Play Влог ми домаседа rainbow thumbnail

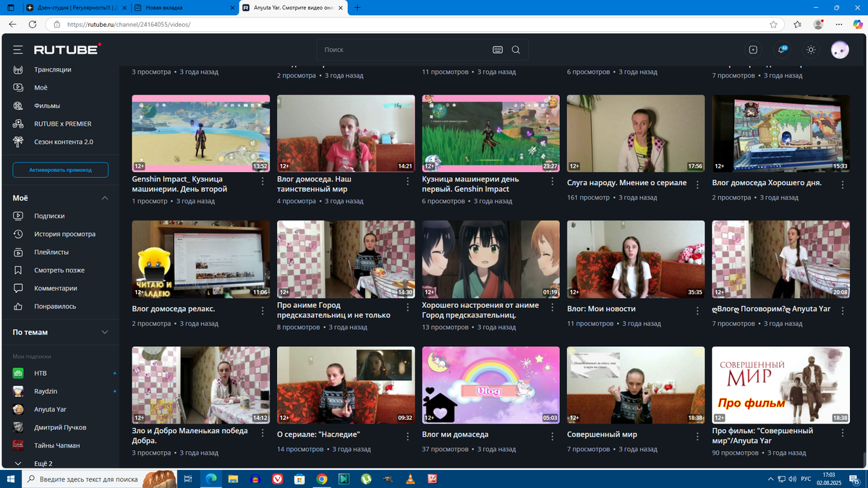[x=490, y=385]
